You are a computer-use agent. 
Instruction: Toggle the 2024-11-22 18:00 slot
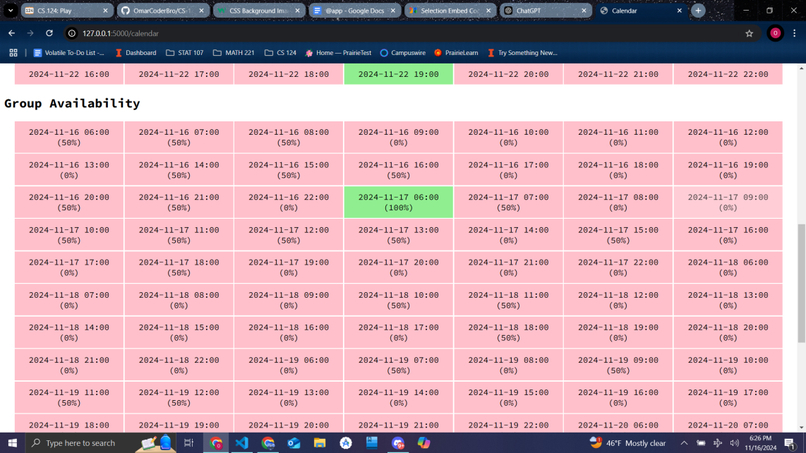[x=288, y=74]
